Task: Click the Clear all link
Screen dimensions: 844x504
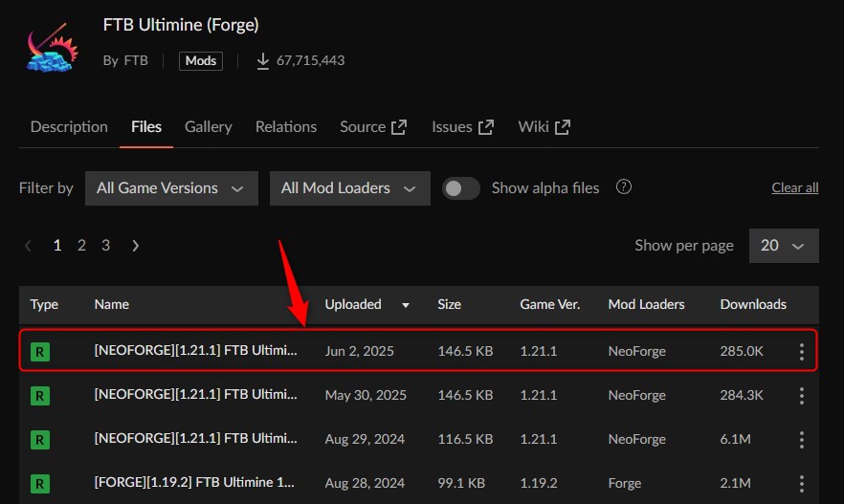Action: tap(795, 187)
